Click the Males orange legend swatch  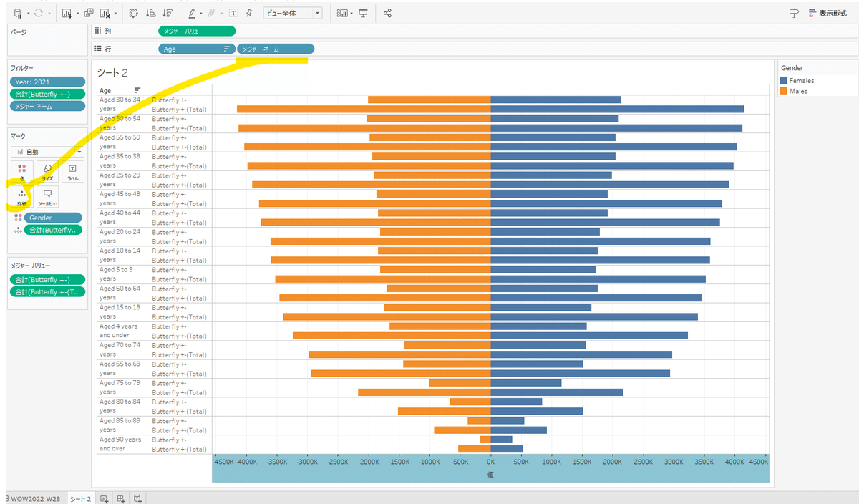[784, 91]
